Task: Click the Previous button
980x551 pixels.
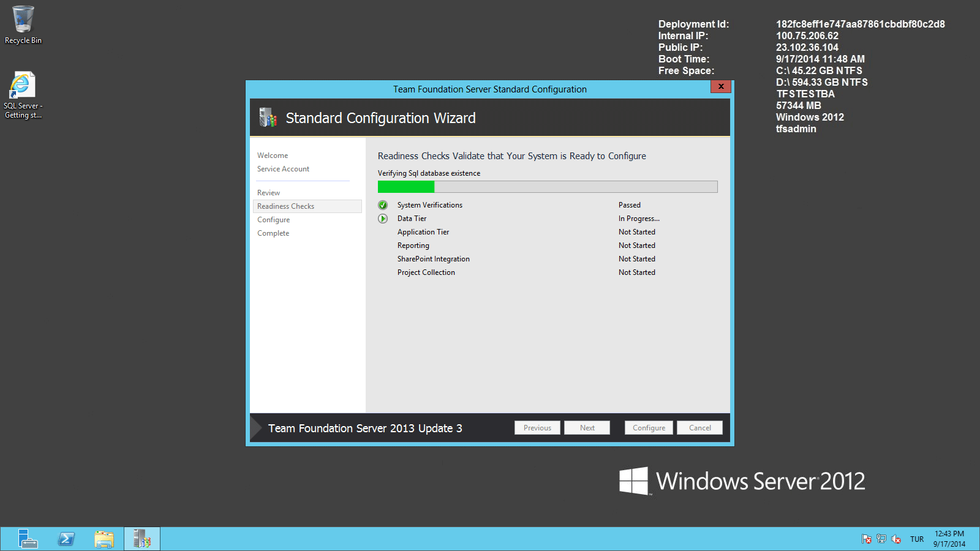Action: (x=537, y=428)
